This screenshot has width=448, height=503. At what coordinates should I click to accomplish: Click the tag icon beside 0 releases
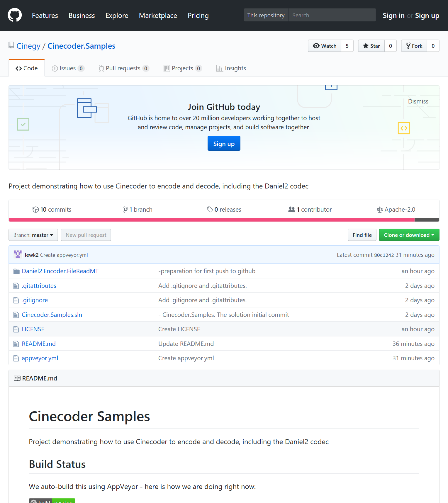(210, 209)
